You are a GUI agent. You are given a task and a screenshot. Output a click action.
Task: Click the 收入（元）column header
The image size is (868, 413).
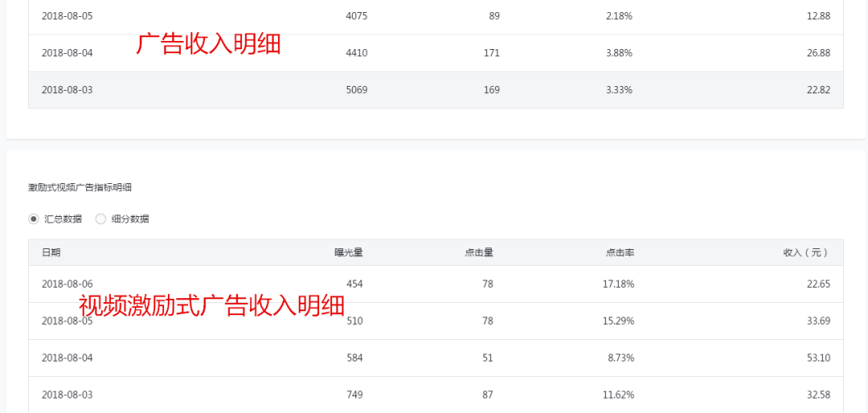click(805, 252)
